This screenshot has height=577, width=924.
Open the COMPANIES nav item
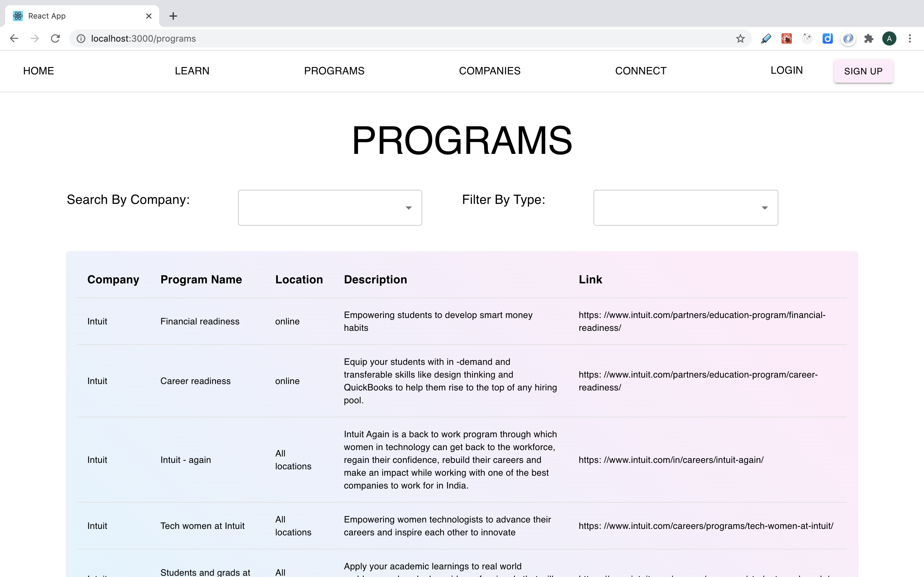tap(490, 71)
